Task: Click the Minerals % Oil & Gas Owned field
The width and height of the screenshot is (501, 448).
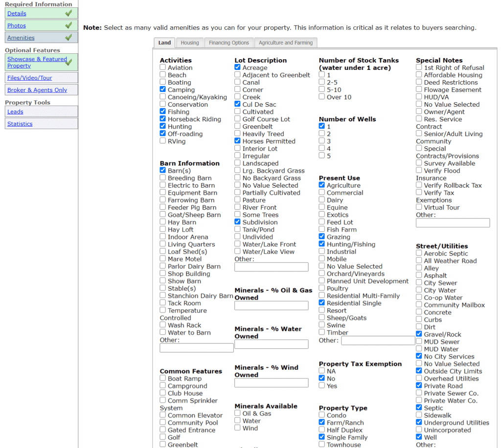Action: pyautogui.click(x=272, y=306)
